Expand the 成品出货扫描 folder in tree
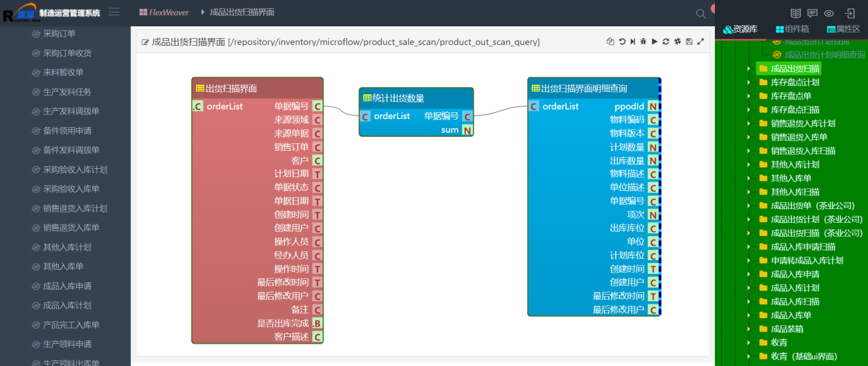Screen dimensions: 868x366 pyautogui.click(x=749, y=68)
